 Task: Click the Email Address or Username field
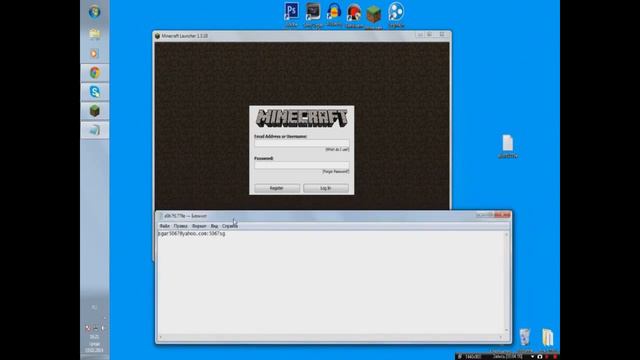pyautogui.click(x=302, y=143)
